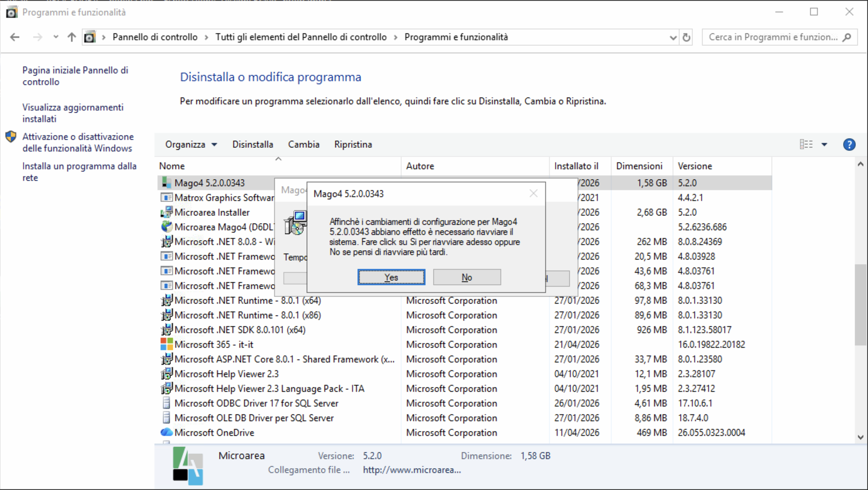The image size is (868, 490).
Task: Select the Microsoft OneDrive cloud icon
Action: click(x=166, y=432)
